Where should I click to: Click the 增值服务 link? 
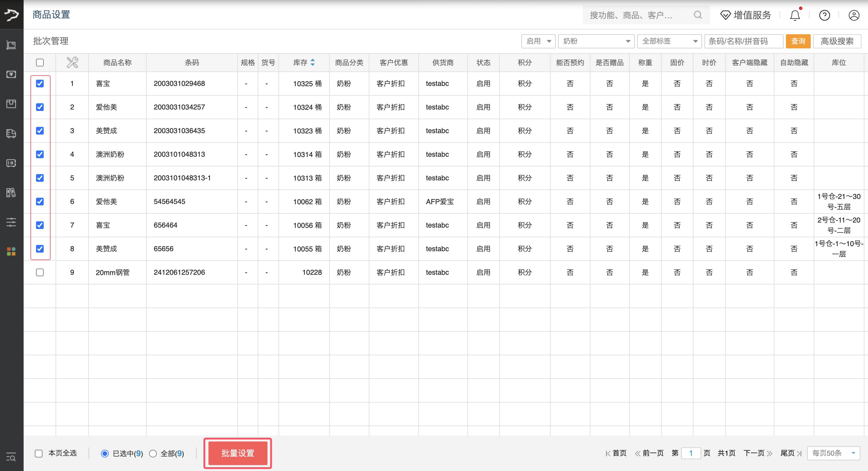[x=752, y=15]
